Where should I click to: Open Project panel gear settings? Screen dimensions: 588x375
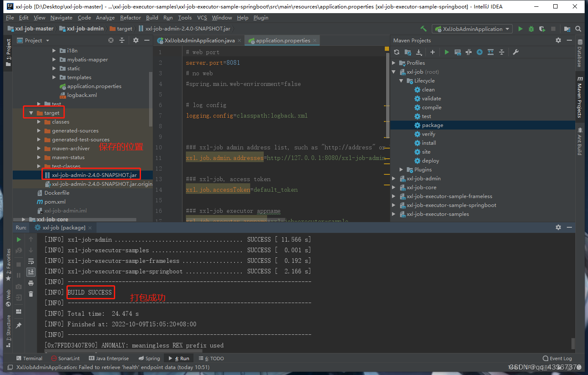[136, 40]
